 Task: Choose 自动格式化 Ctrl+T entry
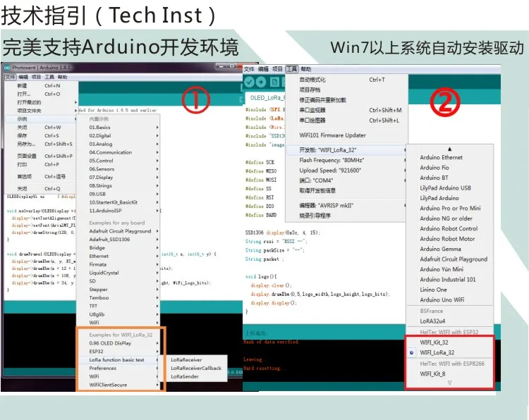[x=346, y=80]
